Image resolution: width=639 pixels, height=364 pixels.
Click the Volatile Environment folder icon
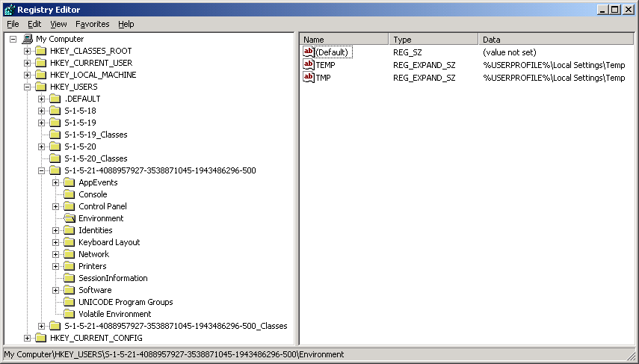pyautogui.click(x=70, y=314)
